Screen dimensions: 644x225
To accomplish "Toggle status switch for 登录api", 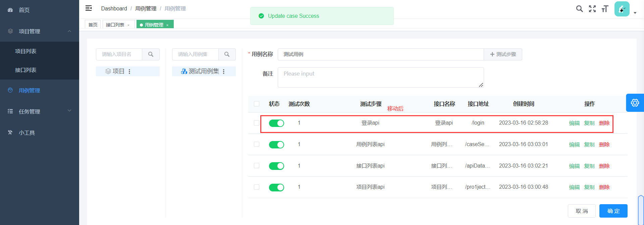I will [x=276, y=123].
